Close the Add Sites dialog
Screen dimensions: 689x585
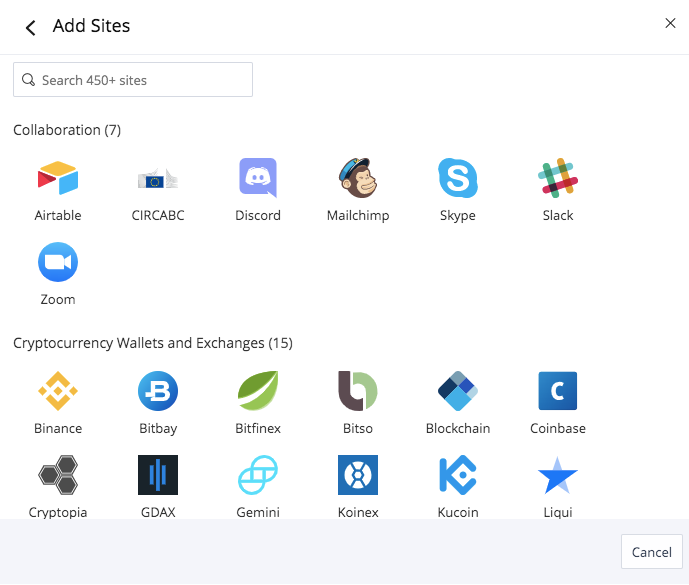[x=670, y=23]
